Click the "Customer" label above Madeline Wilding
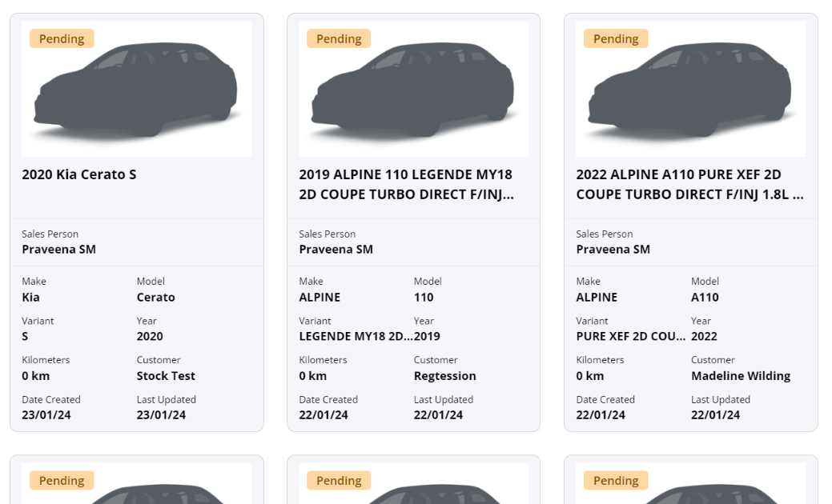The image size is (832, 504). coord(713,360)
